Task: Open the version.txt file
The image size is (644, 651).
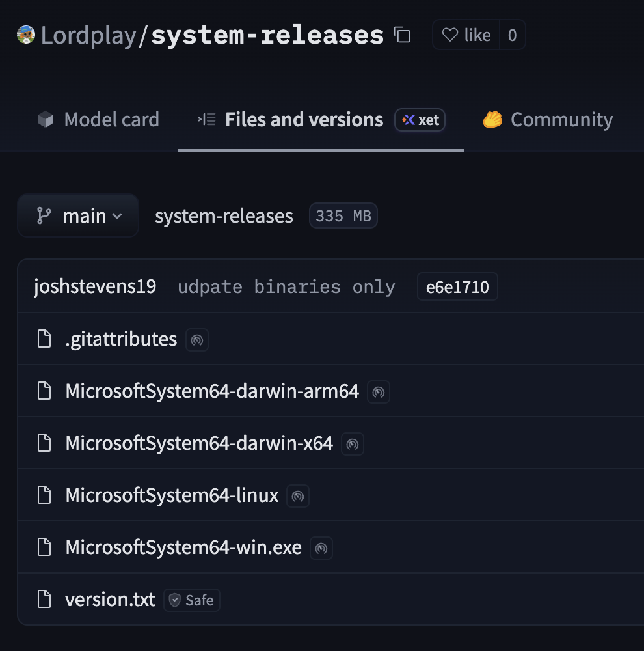Action: (110, 600)
